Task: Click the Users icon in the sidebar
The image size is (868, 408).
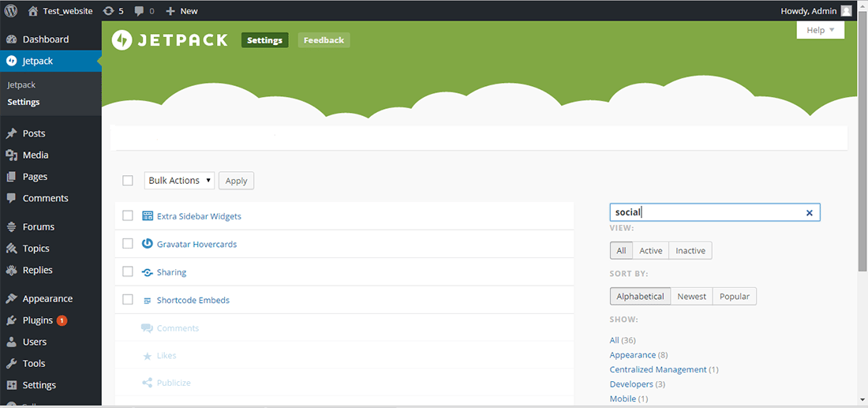Action: (11, 342)
